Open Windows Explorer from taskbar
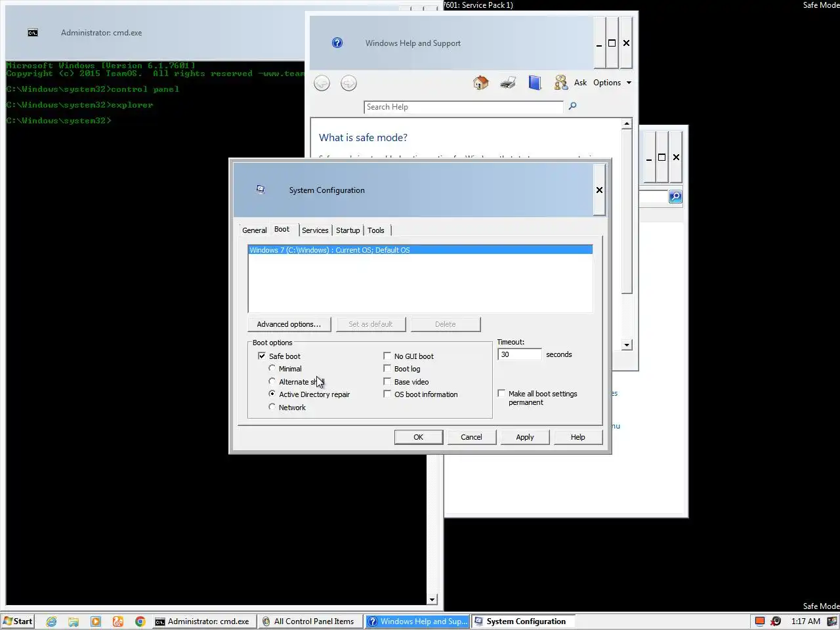 [x=73, y=621]
